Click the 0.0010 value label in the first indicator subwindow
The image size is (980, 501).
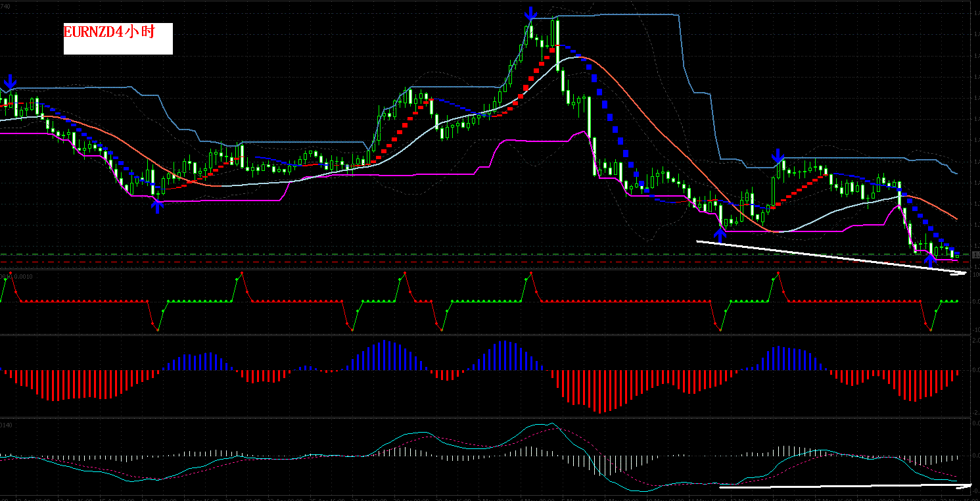24,276
